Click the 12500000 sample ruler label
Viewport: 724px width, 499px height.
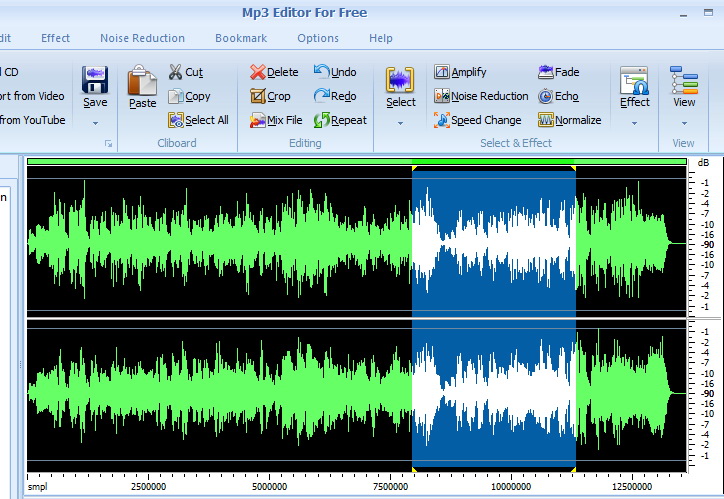[632, 487]
